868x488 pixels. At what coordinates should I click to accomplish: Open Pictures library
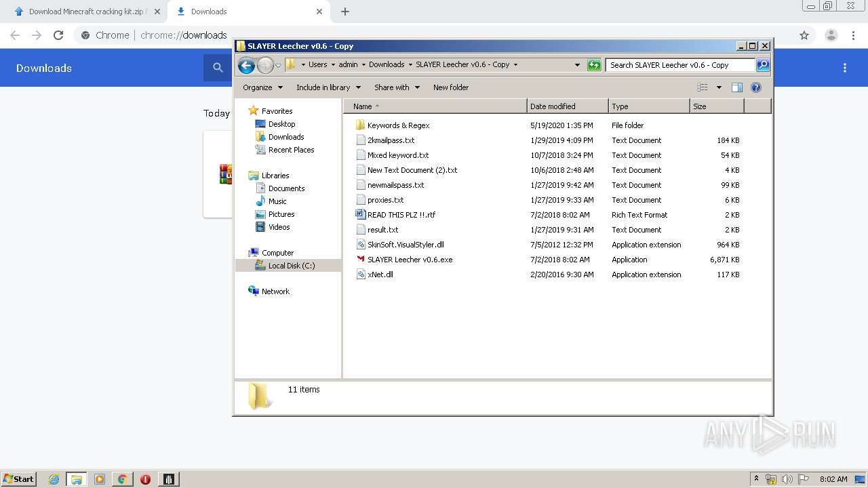(281, 214)
